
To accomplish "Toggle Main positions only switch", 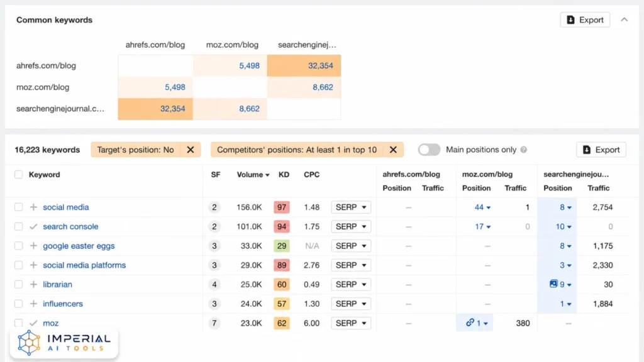I will click(429, 150).
